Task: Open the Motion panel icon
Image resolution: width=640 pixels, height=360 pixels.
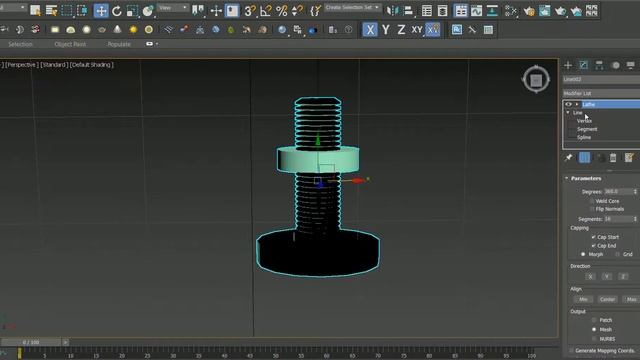Action: pyautogui.click(x=616, y=65)
